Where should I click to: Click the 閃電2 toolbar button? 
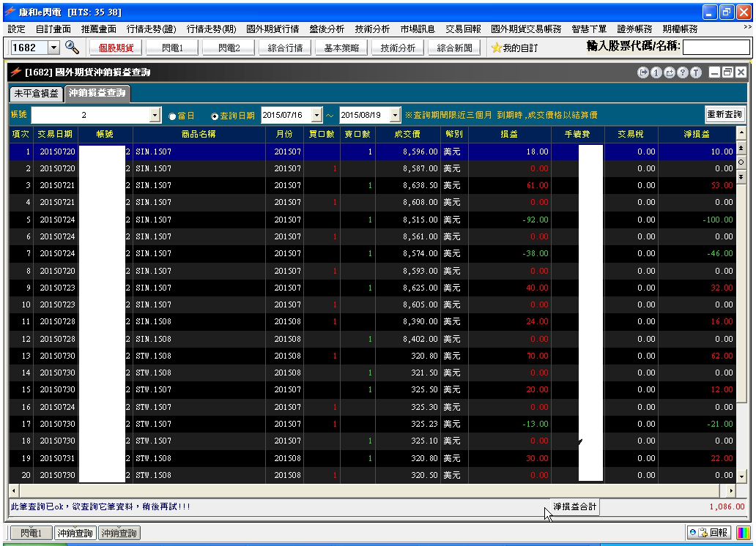tap(229, 48)
